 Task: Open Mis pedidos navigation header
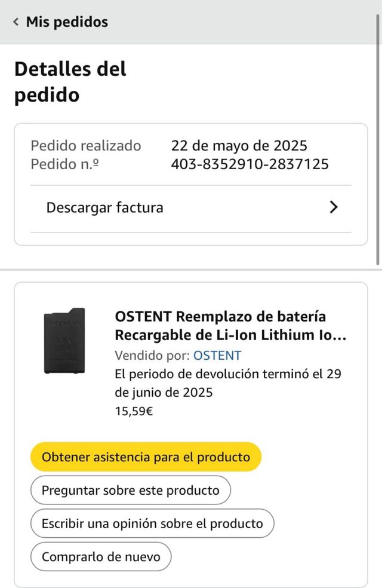coord(66,22)
